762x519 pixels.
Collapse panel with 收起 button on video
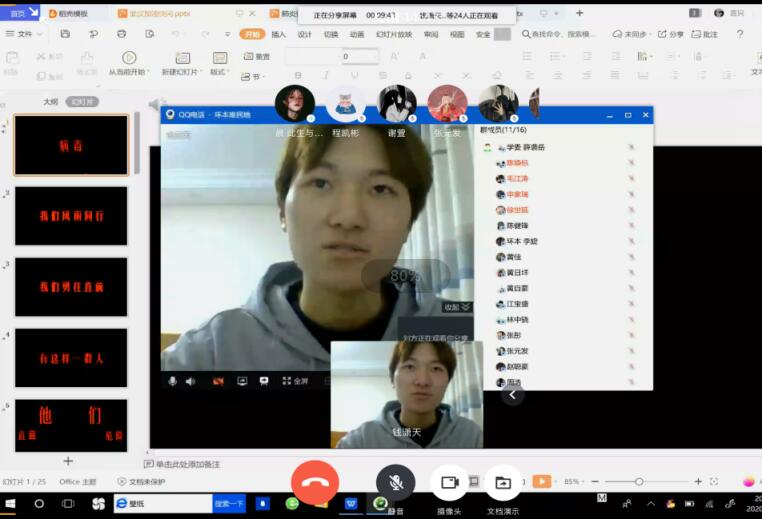point(457,307)
